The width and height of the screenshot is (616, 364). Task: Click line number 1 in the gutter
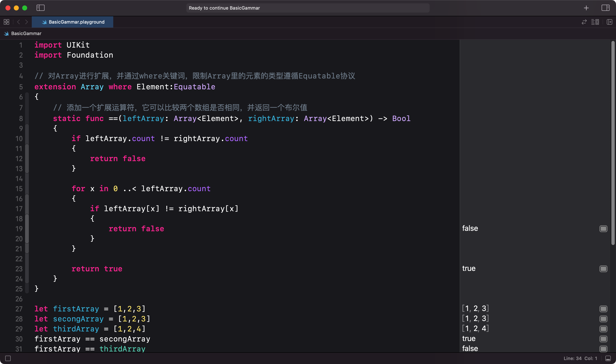point(21,45)
